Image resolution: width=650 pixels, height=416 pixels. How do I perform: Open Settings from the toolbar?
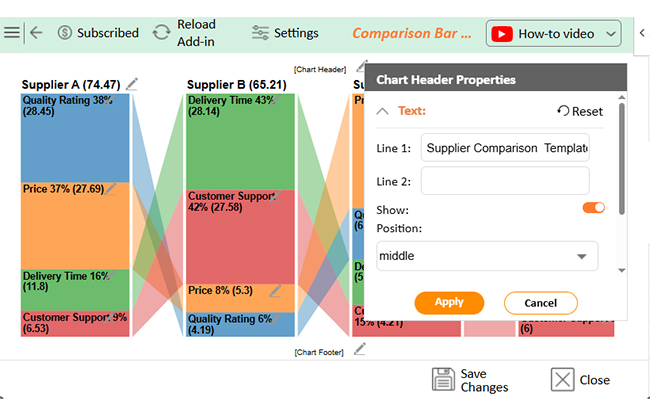click(285, 33)
